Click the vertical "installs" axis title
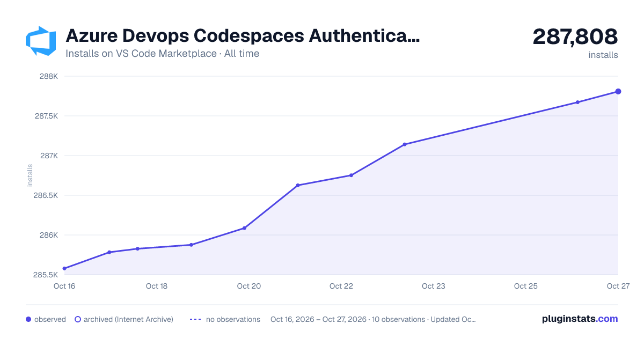Image resolution: width=644 pixels, height=338 pixels. 30,175
